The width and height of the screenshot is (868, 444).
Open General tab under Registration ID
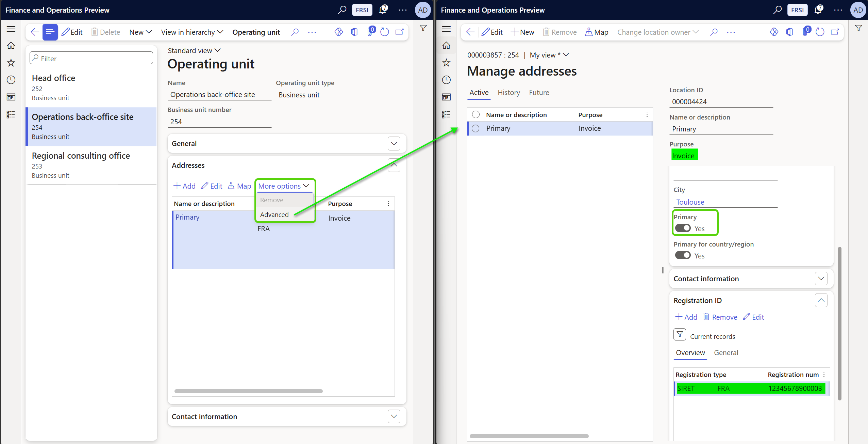coord(726,353)
